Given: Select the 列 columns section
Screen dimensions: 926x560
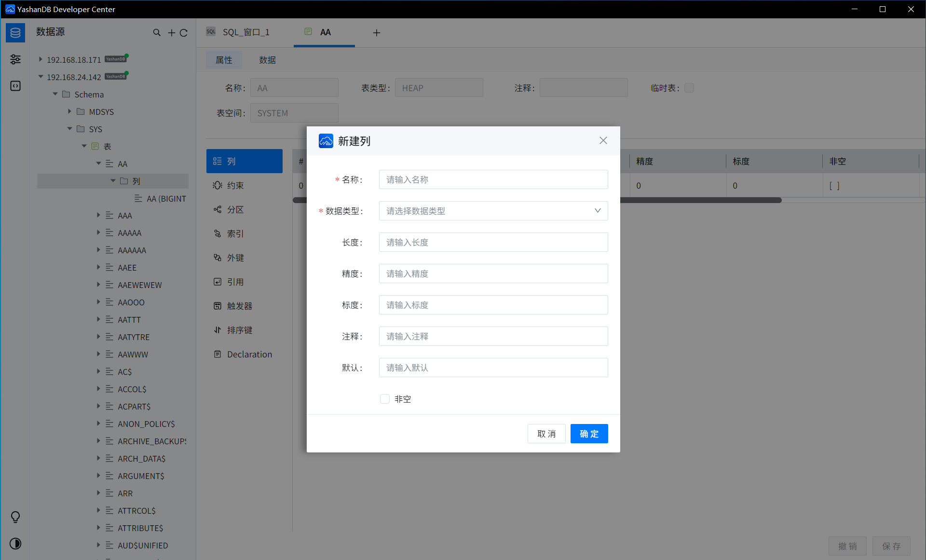Looking at the screenshot, I should pyautogui.click(x=245, y=161).
